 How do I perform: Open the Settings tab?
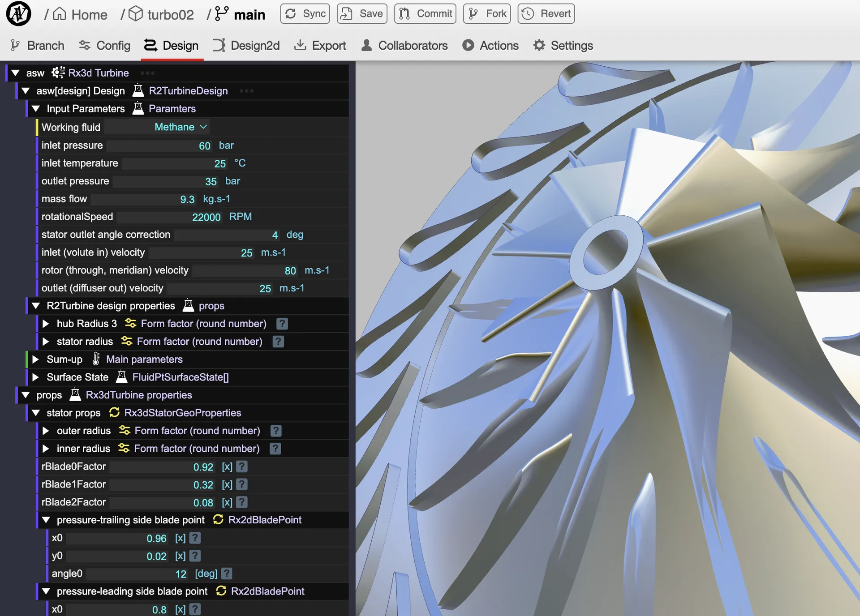[563, 46]
